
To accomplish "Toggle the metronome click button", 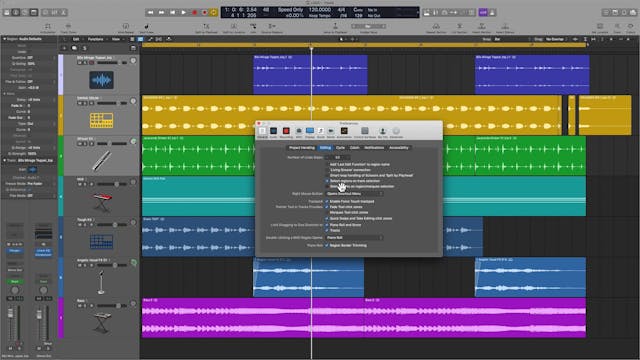I will 492,13.
